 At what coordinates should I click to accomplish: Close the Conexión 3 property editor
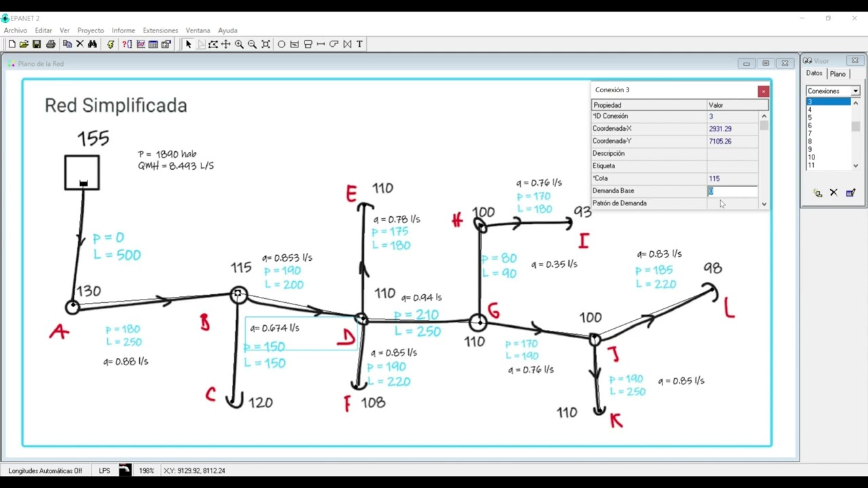(x=763, y=91)
